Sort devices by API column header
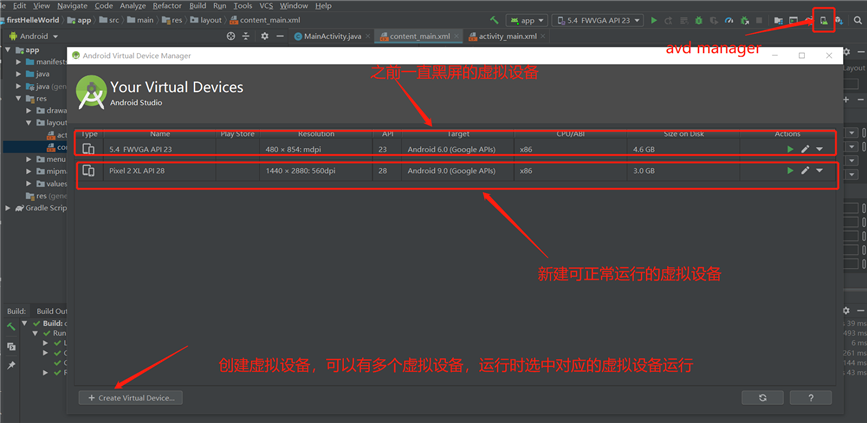Image resolution: width=867 pixels, height=423 pixels. coord(388,134)
